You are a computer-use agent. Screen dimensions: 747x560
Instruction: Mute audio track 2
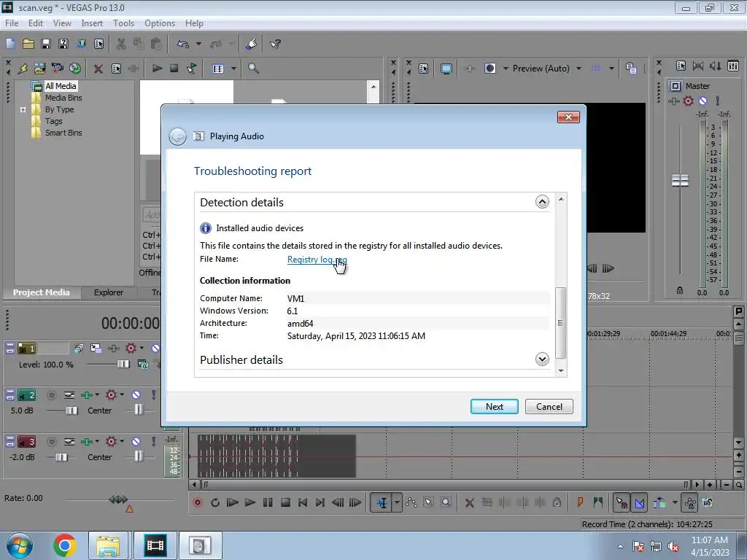(136, 394)
